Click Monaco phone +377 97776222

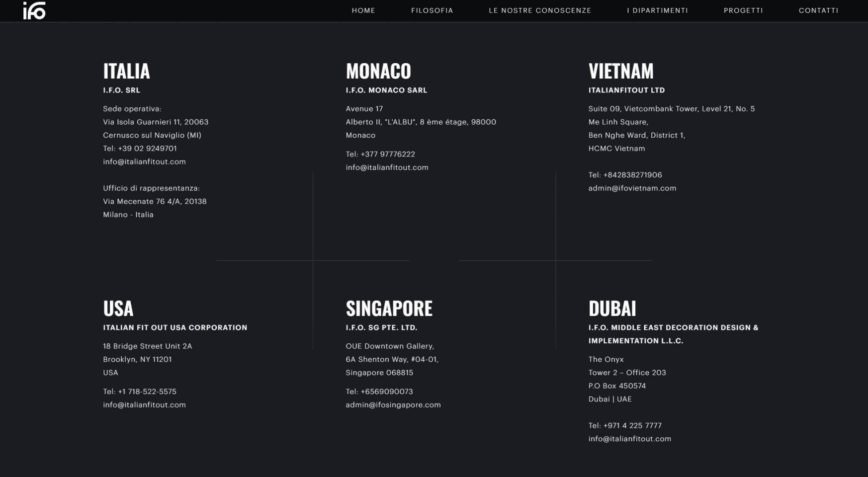pyautogui.click(x=388, y=154)
